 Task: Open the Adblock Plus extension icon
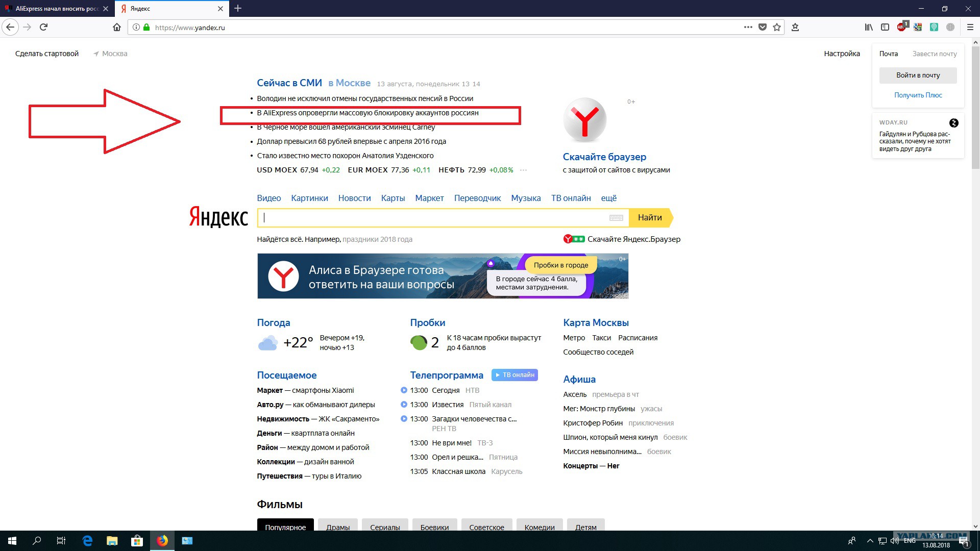tap(902, 27)
